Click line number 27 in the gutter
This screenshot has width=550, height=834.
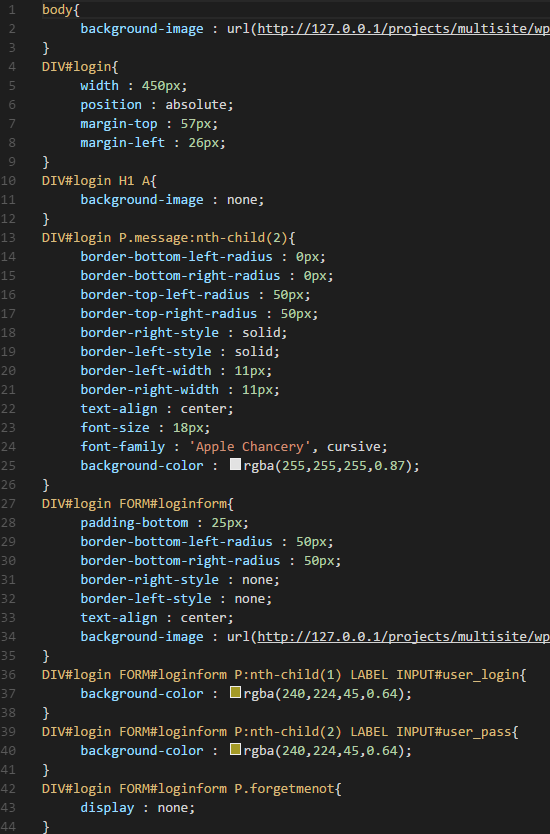pos(9,504)
